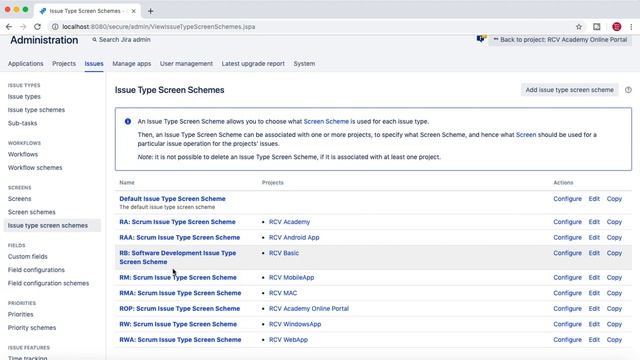Viewport: 640px width, 360px height.
Task: Click Copy for RMA: Scrum scheme
Action: [x=614, y=293]
